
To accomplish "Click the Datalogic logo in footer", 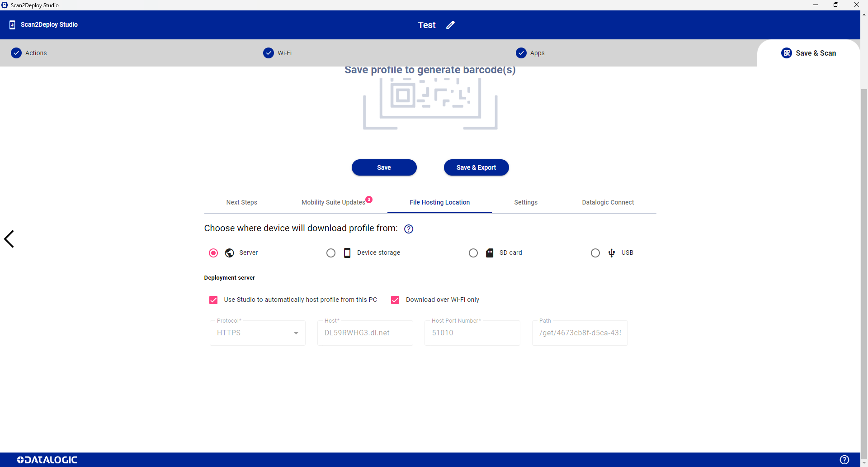I will pyautogui.click(x=47, y=460).
